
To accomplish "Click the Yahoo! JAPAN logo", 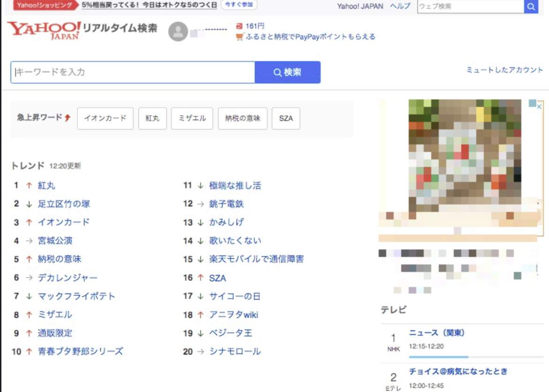I will click(44, 30).
